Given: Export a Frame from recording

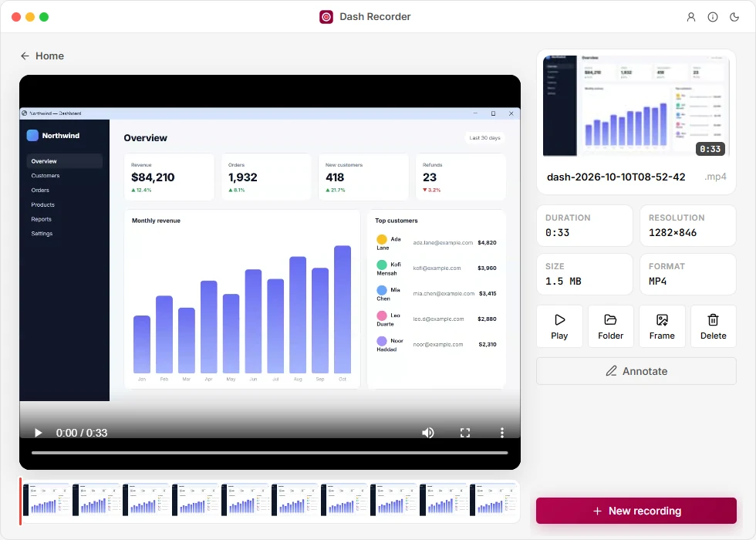Looking at the screenshot, I should pyautogui.click(x=662, y=326).
